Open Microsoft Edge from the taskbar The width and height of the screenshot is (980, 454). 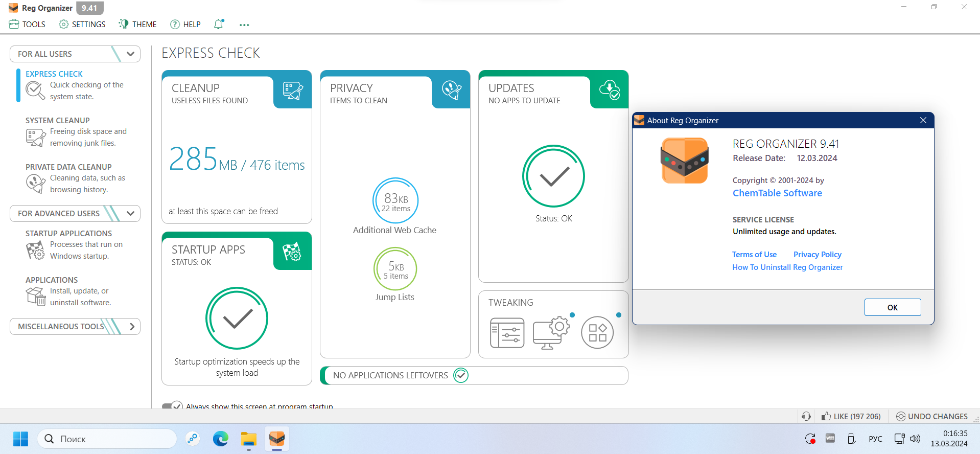pyautogui.click(x=221, y=439)
